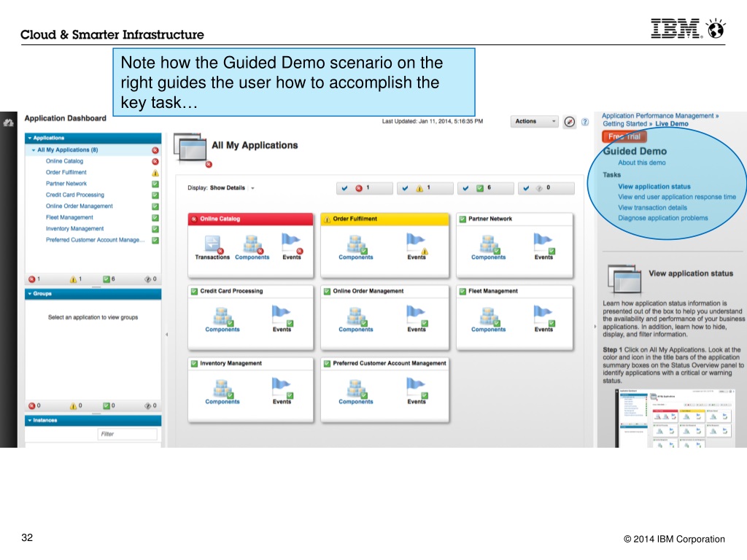Click the compass navigation icon near Actions
This screenshot has width=747, height=560.
tap(569, 122)
